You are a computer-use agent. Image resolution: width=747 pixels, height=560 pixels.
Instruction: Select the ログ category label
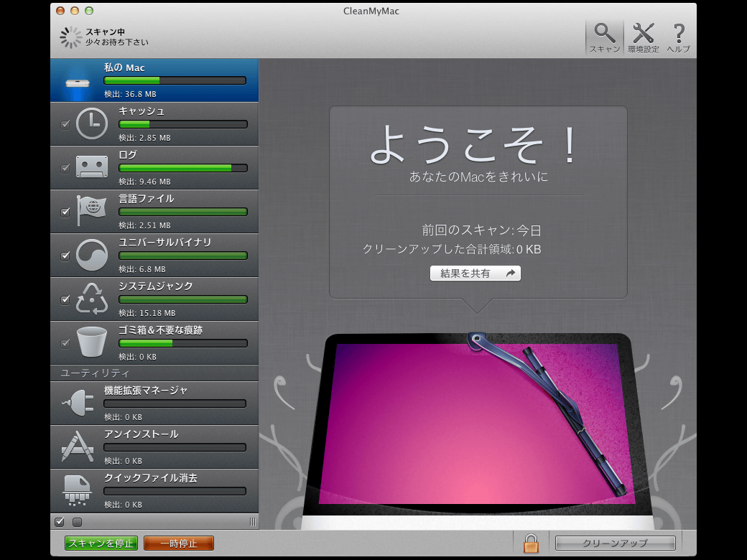click(128, 155)
